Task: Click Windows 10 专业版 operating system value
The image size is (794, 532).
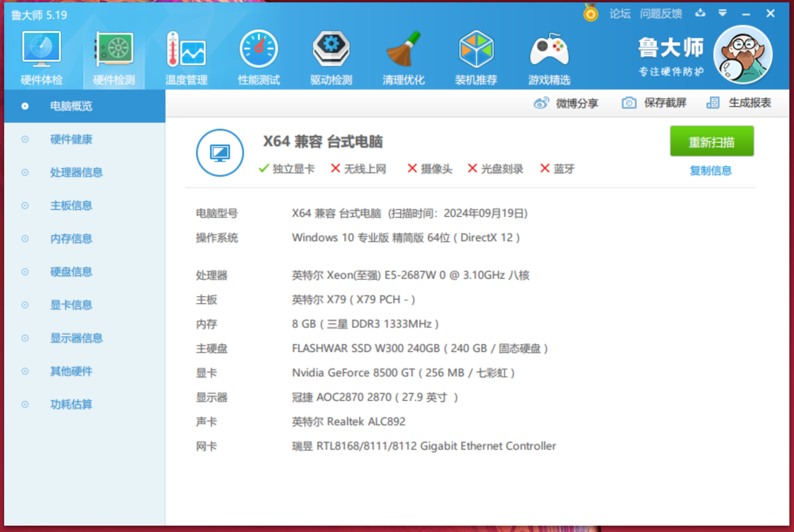Action: point(406,237)
